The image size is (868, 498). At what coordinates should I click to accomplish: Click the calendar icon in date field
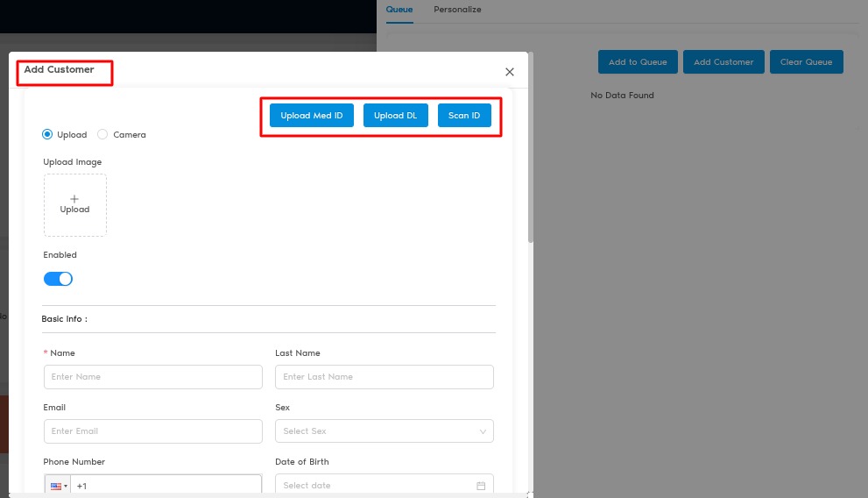click(481, 486)
